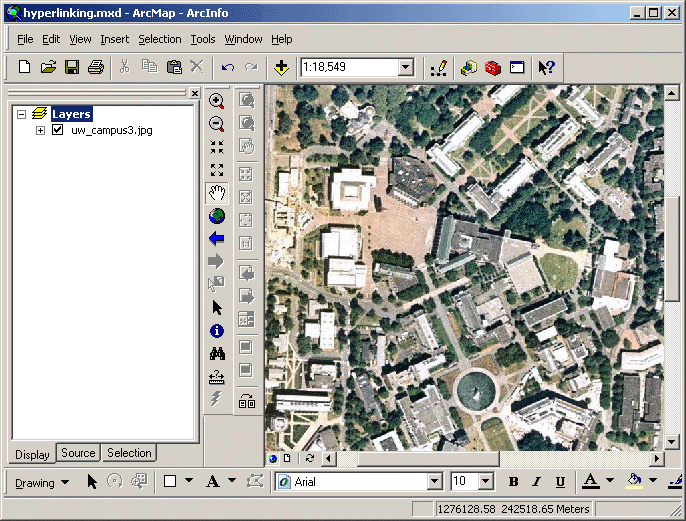686x521 pixels.
Task: Open the ArcToolbox red toolbox icon
Action: [492, 68]
